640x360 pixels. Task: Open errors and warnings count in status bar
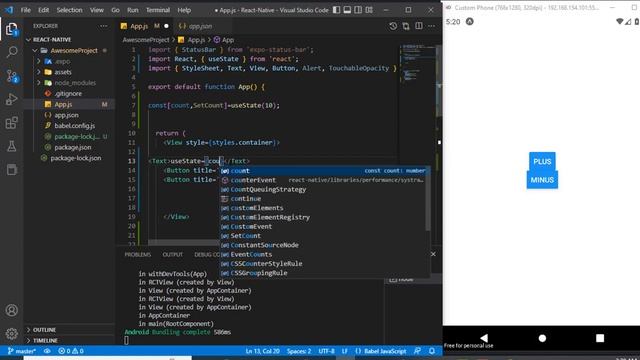pos(71,351)
